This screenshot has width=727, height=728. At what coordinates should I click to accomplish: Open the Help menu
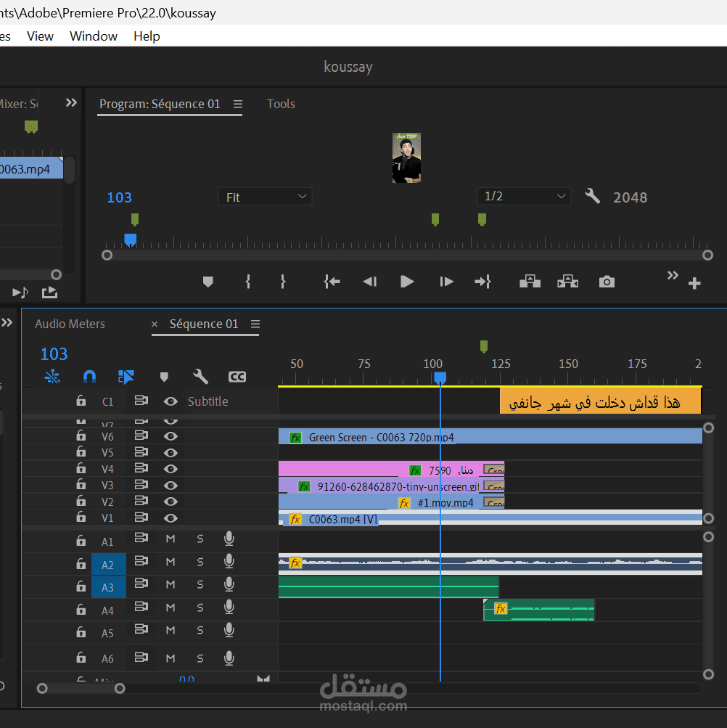pyautogui.click(x=147, y=36)
